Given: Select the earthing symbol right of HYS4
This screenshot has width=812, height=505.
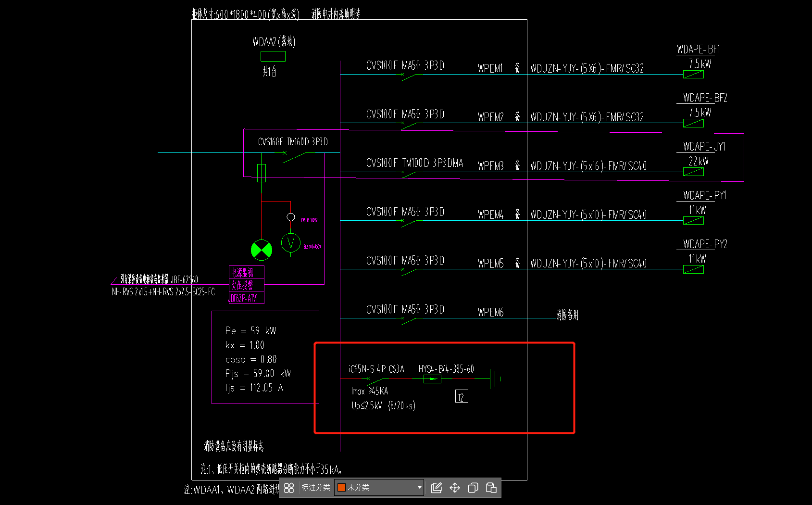Looking at the screenshot, I should pos(495,379).
